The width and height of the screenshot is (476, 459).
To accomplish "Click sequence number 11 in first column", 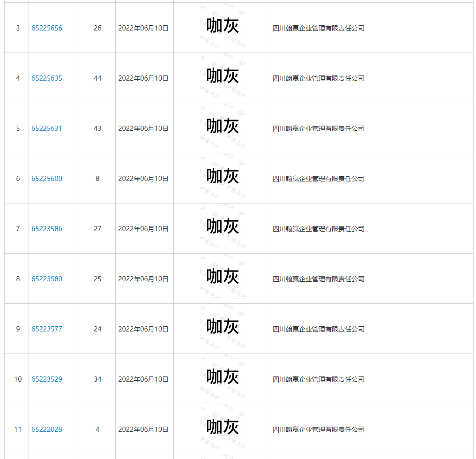I will (x=18, y=429).
